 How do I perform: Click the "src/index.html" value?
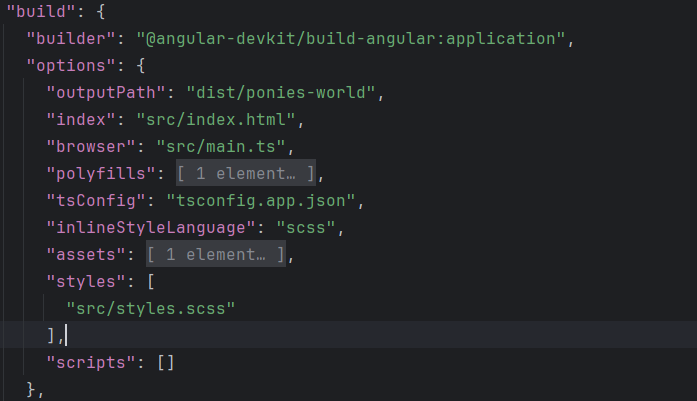216,120
